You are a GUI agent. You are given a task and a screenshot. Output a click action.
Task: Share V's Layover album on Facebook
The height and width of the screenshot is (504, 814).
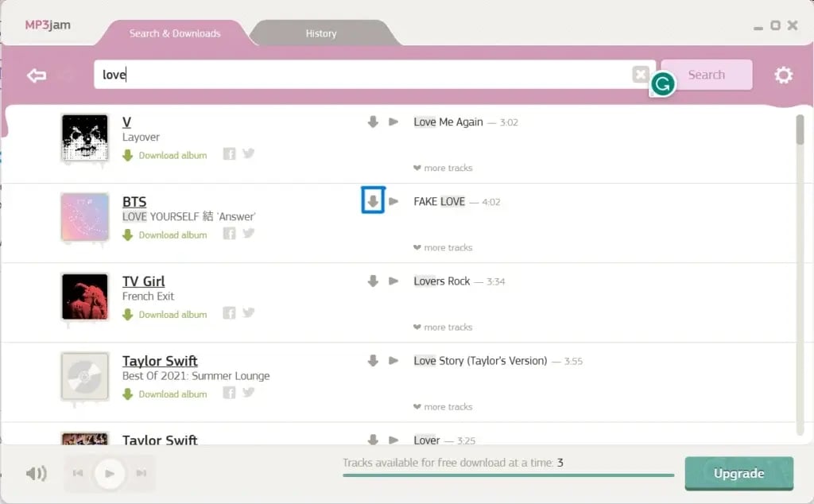point(229,154)
